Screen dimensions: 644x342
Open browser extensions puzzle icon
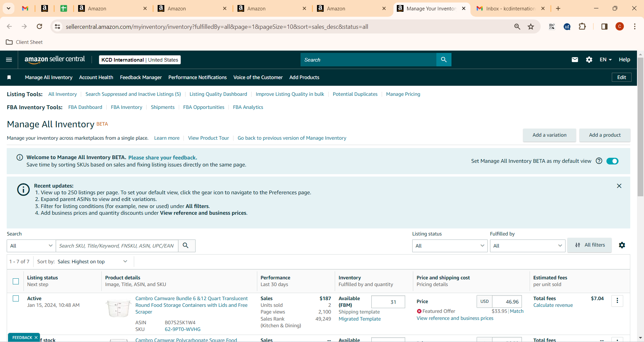583,26
